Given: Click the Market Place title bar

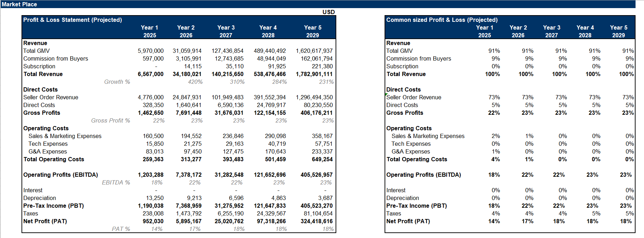Looking at the screenshot, I should pyautogui.click(x=19, y=4).
